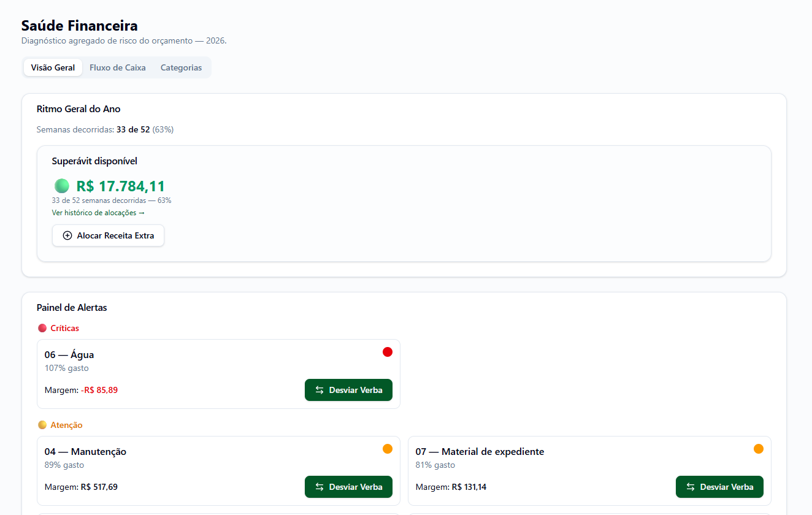Screen dimensions: 812x515
Task: Click the red circle icon beside Críticas
Action: coord(42,328)
